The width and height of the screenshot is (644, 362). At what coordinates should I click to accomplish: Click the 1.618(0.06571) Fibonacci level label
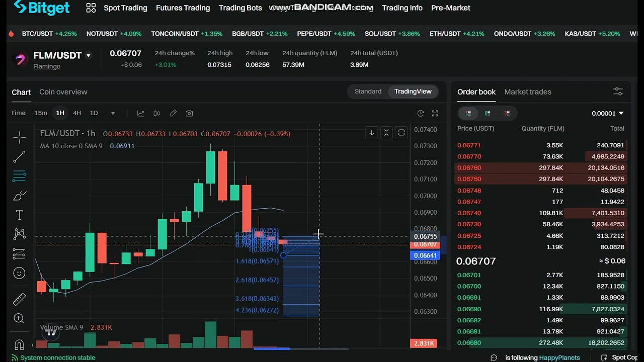[x=257, y=261]
